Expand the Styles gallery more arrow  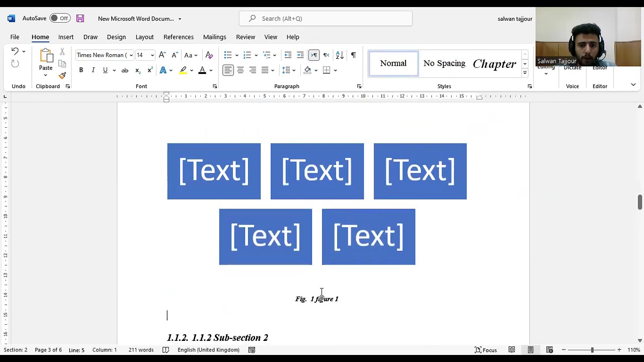pyautogui.click(x=525, y=73)
